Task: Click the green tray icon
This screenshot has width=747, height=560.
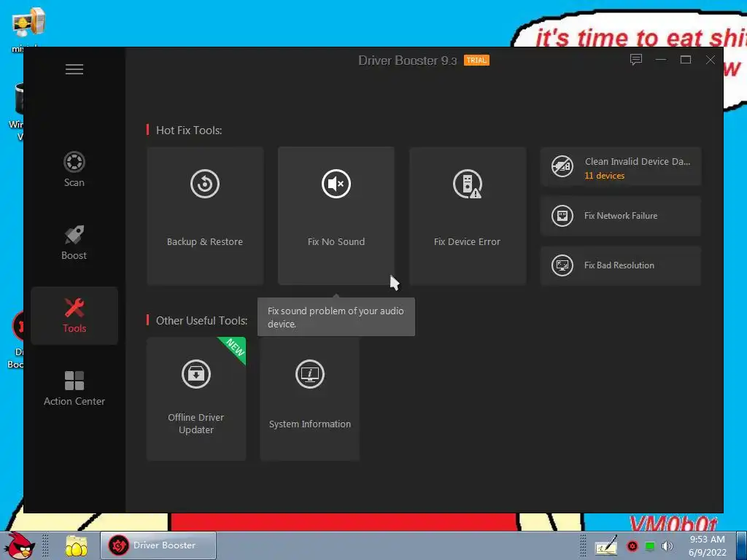Action: click(650, 545)
